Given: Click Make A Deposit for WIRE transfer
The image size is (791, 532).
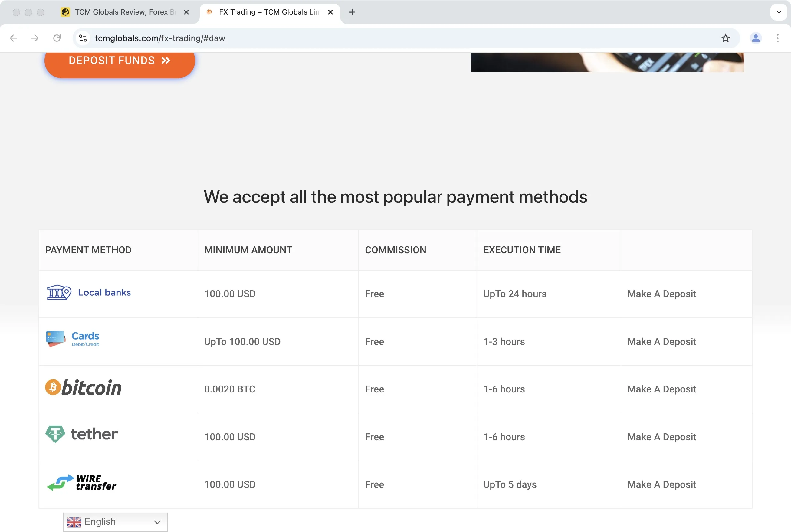Looking at the screenshot, I should pos(661,484).
